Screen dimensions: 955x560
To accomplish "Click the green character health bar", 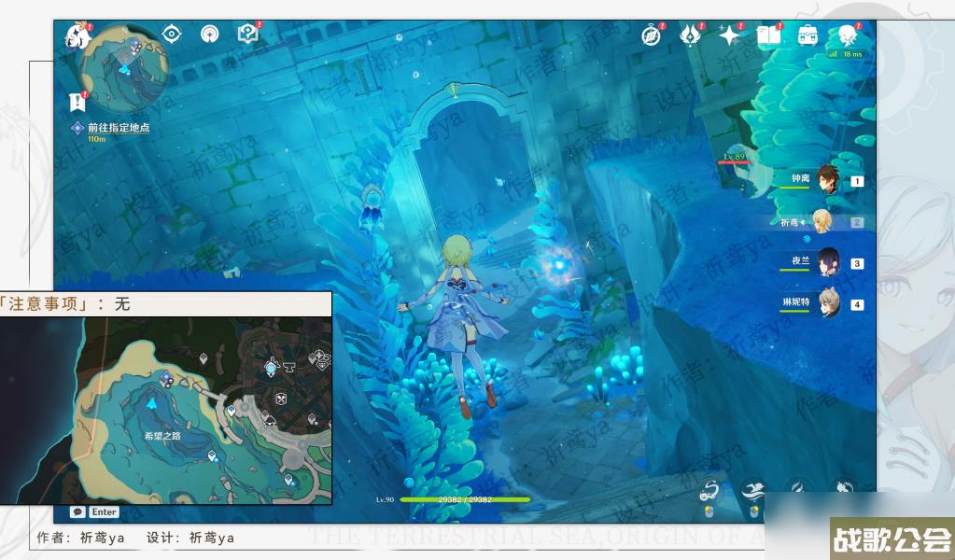I will 465,499.
